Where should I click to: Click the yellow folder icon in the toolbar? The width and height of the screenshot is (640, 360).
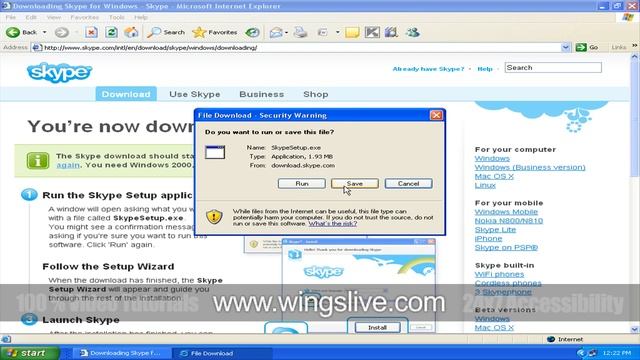coord(352,32)
